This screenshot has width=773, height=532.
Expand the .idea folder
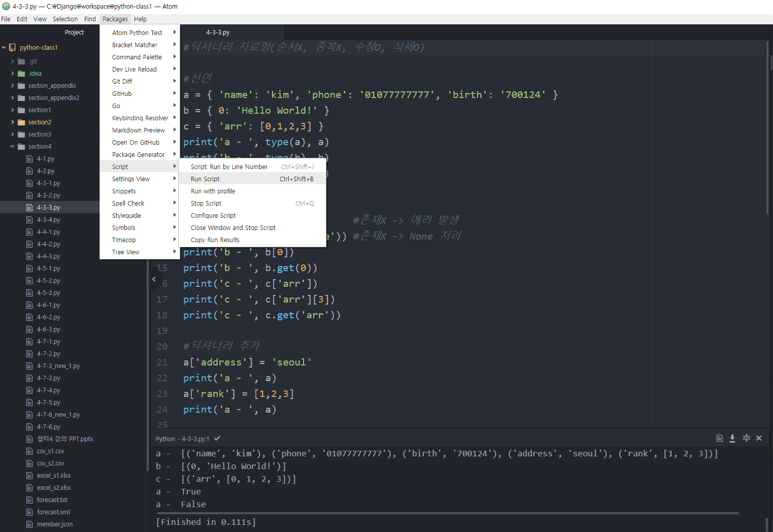coord(13,74)
